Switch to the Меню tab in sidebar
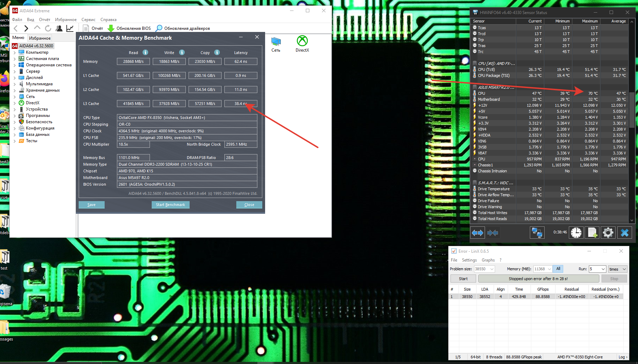638x364 pixels. 18,38
